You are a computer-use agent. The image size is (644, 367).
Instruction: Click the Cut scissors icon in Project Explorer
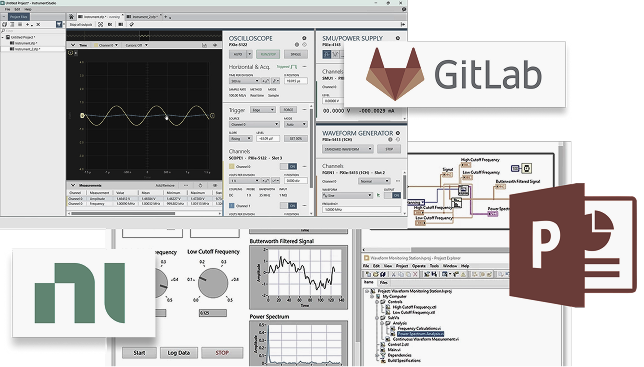(393, 274)
